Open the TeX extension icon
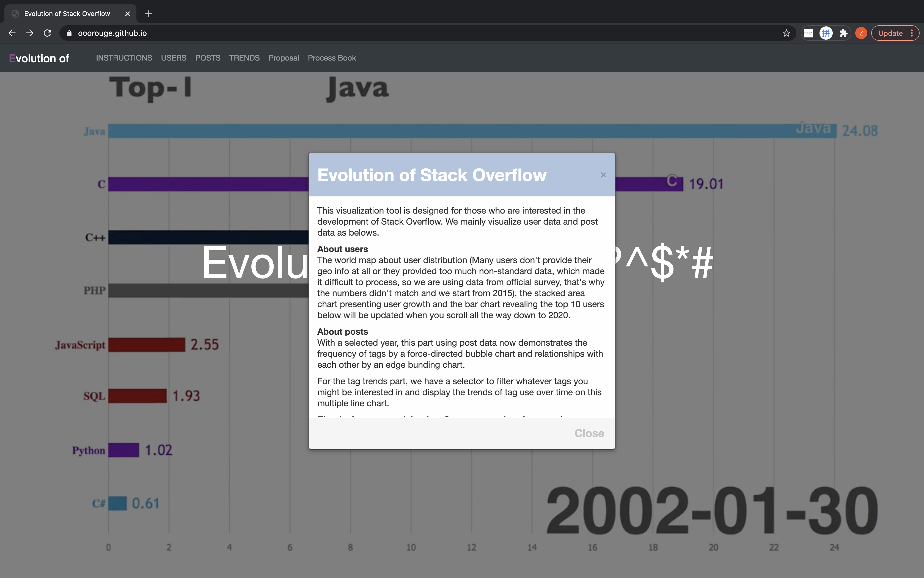This screenshot has width=924, height=578. click(x=808, y=33)
